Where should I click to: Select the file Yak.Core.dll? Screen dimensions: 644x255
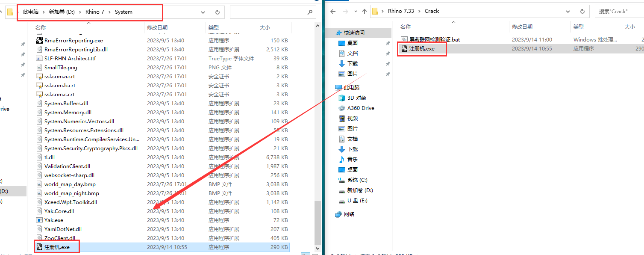pyautogui.click(x=59, y=211)
